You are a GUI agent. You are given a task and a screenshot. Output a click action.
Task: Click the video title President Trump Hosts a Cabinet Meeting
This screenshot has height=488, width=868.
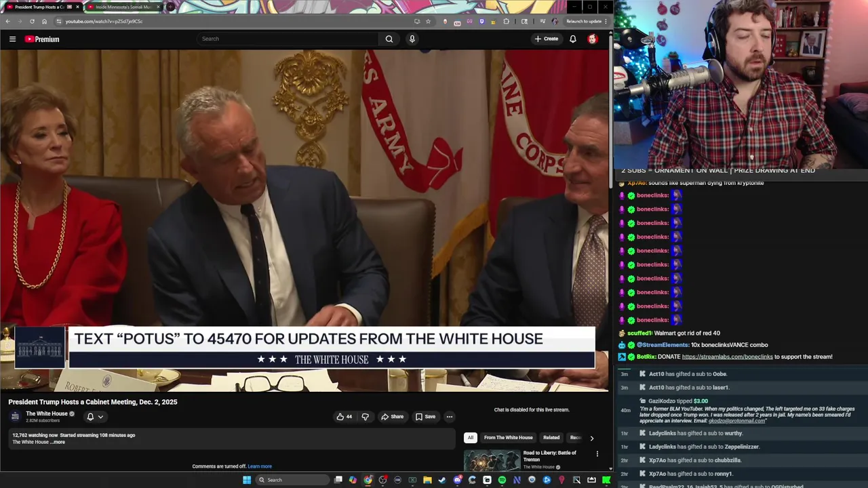point(93,402)
